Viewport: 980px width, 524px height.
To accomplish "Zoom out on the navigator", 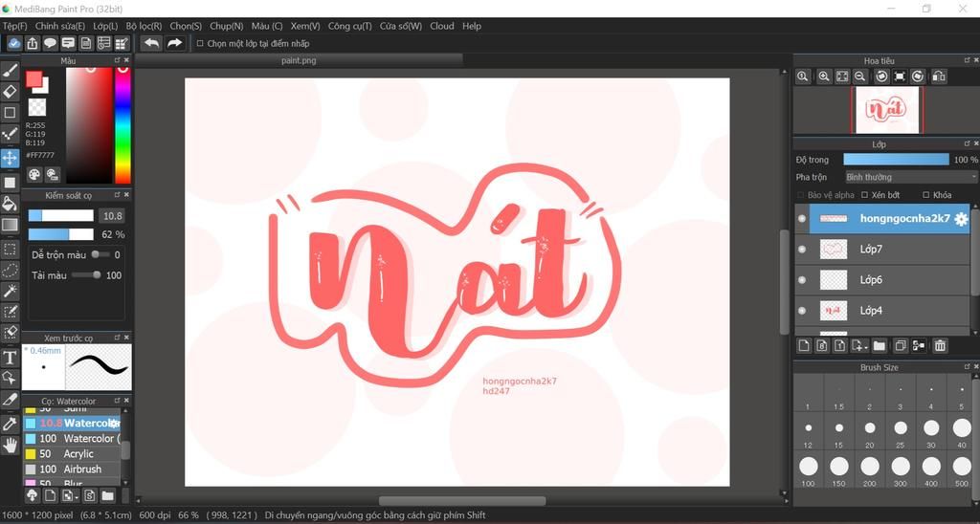I will (x=860, y=76).
